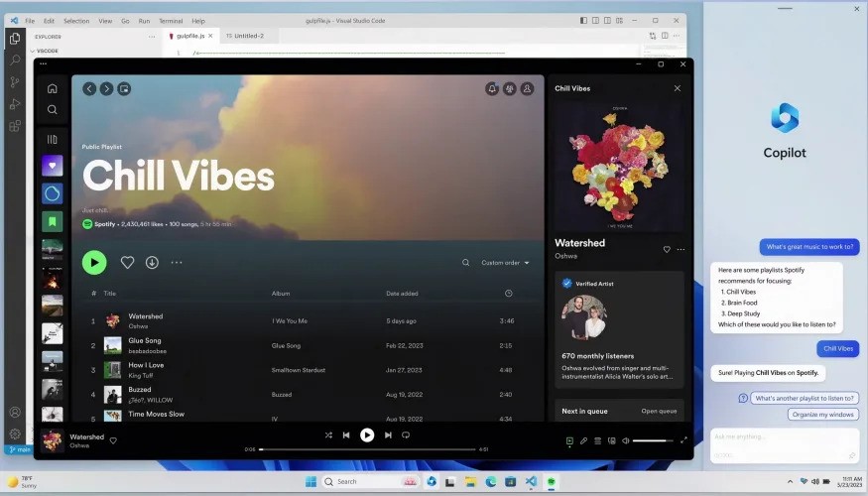Click the Open queue link
The height and width of the screenshot is (496, 868).
[659, 410]
